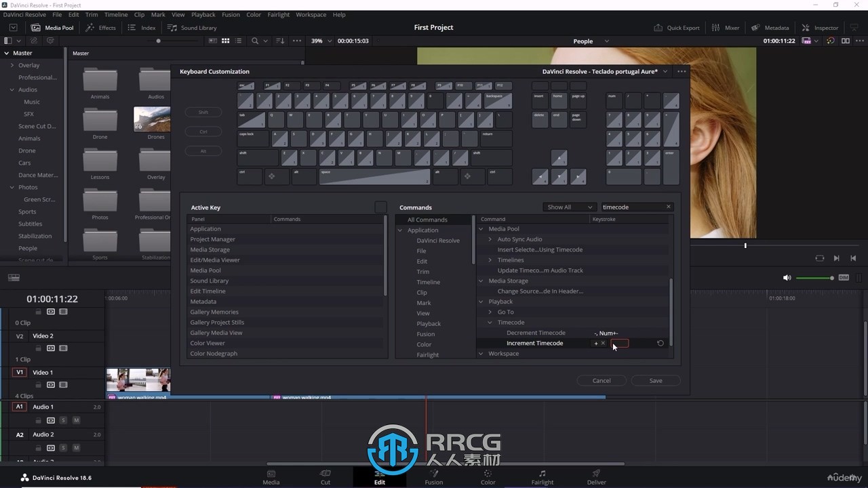Jump to next clip in viewer
This screenshot has width=868, height=488.
[836, 258]
